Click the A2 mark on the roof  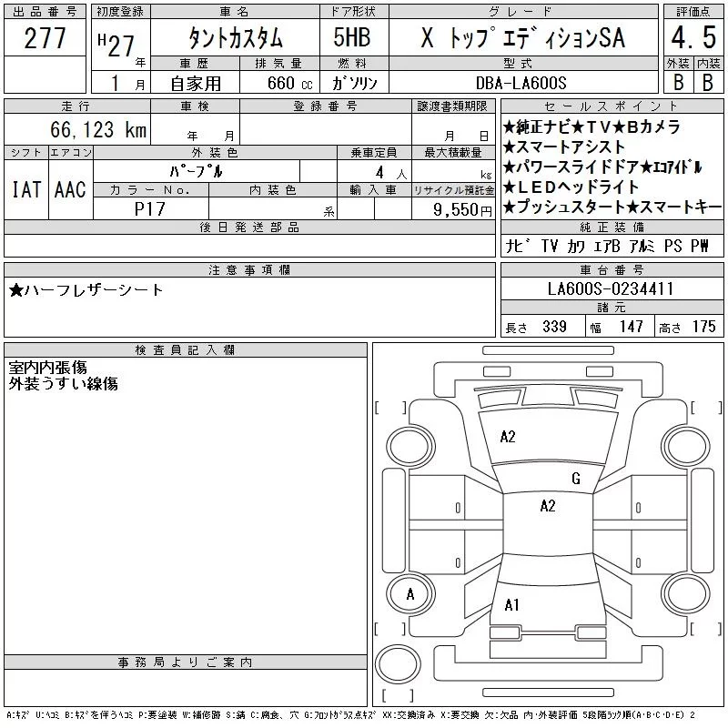coord(548,506)
